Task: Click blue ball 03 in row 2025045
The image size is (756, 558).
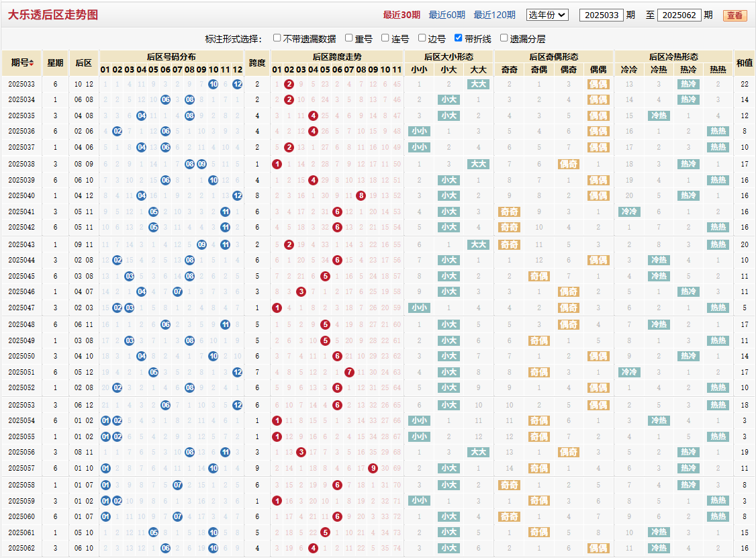Action: (129, 277)
